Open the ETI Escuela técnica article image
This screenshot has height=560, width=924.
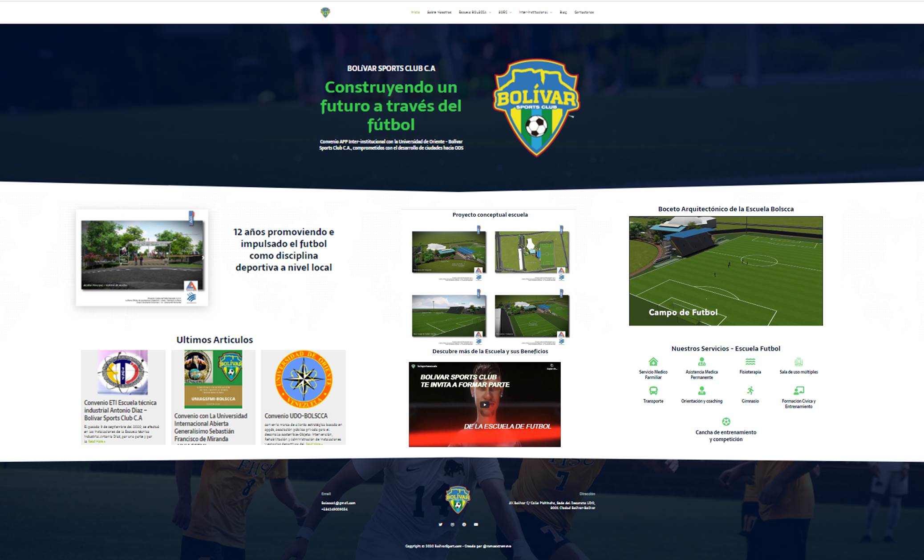(x=123, y=372)
